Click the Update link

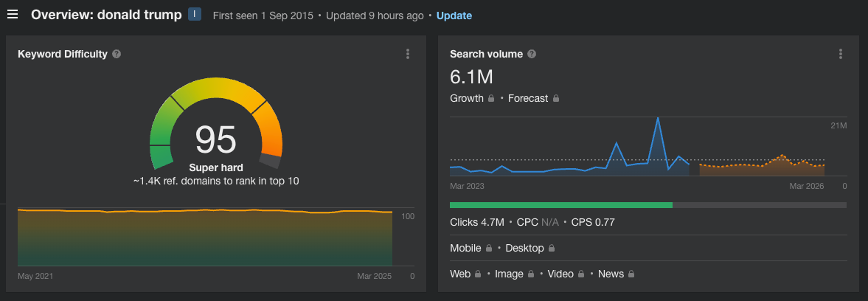coord(454,15)
